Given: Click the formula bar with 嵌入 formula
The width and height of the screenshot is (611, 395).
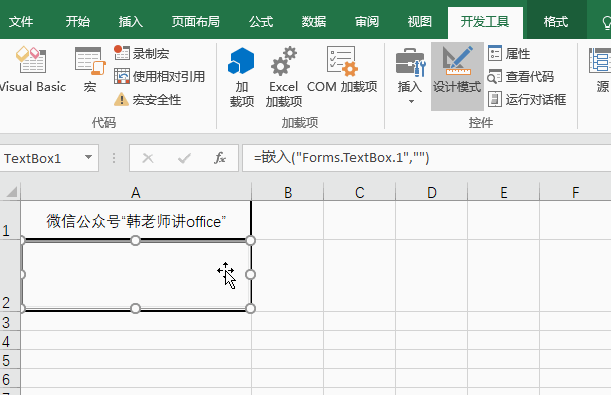Looking at the screenshot, I should 426,158.
